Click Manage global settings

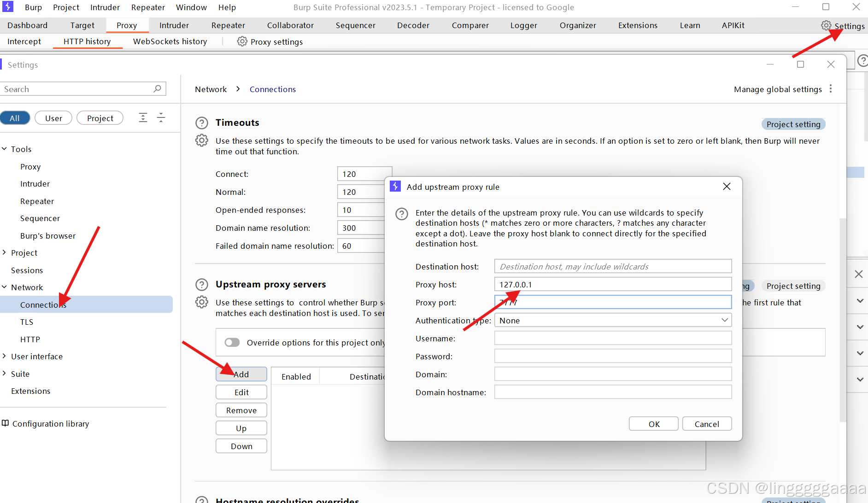[x=778, y=89]
